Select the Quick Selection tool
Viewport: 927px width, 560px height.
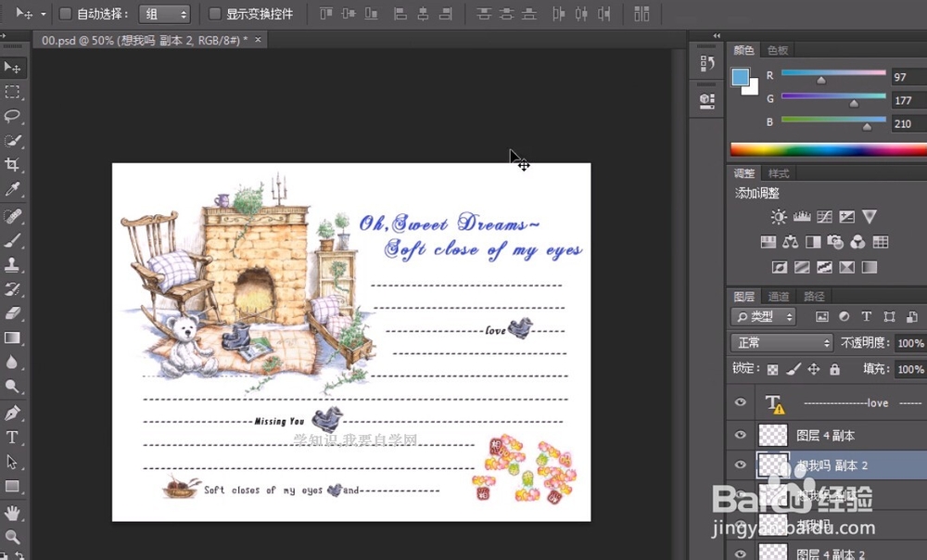[12, 140]
